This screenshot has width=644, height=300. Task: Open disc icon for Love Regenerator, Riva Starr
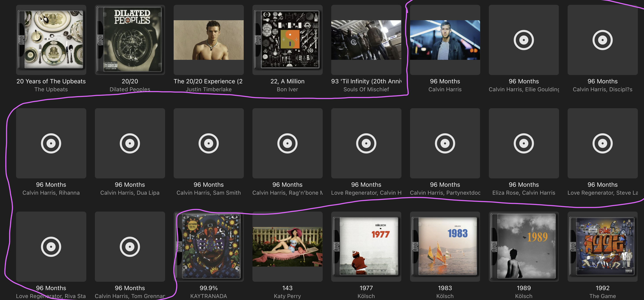pos(51,247)
